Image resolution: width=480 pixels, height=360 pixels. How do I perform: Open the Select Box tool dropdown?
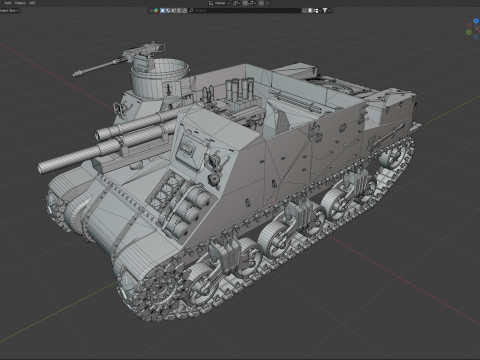click(x=9, y=10)
